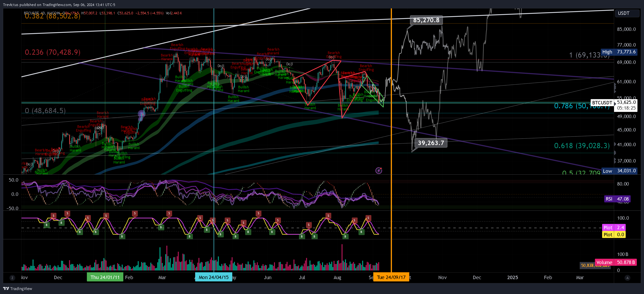Screen dimensions: 644x294
Task: Click the A auto-scale icon at bottom-right
Action: pos(627,278)
